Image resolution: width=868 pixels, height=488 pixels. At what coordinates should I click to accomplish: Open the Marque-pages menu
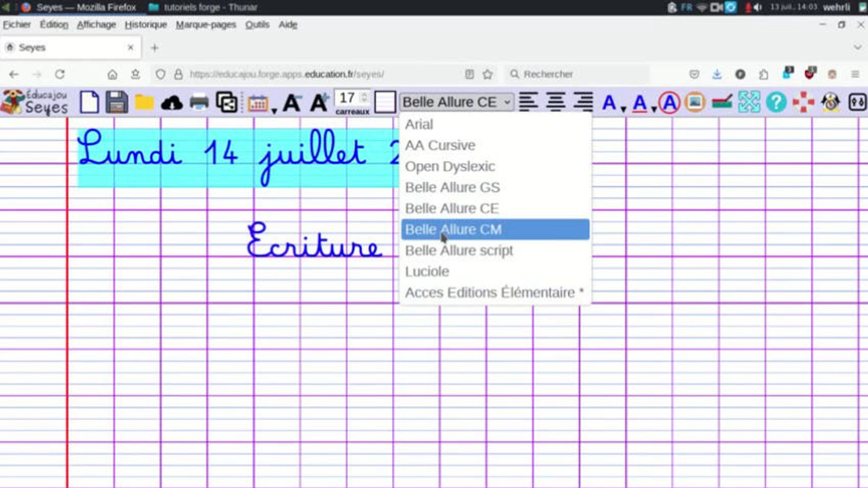point(206,24)
